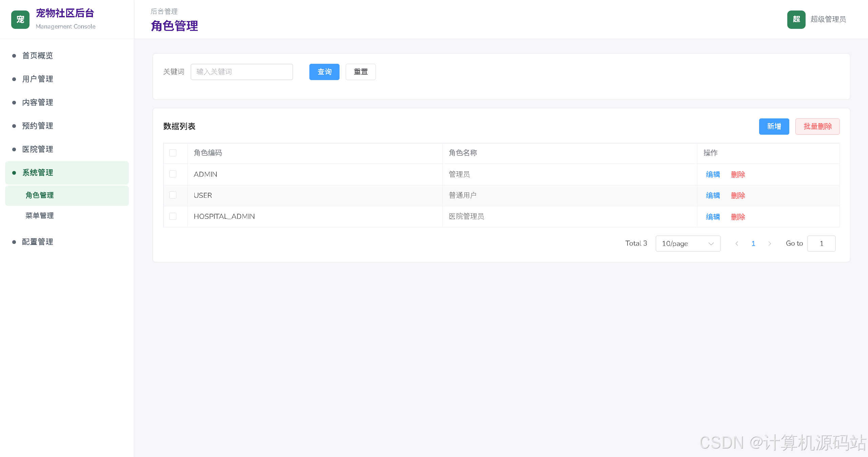Click 编辑 for the USER row
Screen dimensions: 868x457
[x=713, y=195]
